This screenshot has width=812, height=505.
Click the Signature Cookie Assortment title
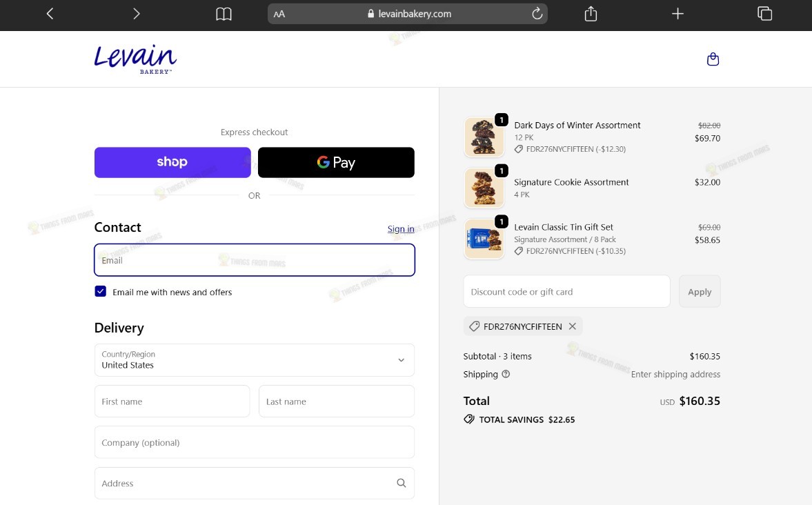(x=571, y=182)
